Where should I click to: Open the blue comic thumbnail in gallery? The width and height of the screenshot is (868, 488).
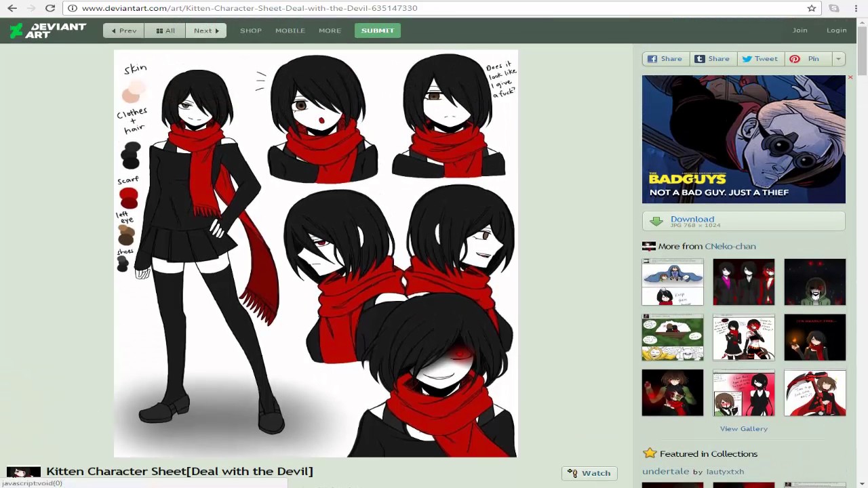click(x=673, y=282)
